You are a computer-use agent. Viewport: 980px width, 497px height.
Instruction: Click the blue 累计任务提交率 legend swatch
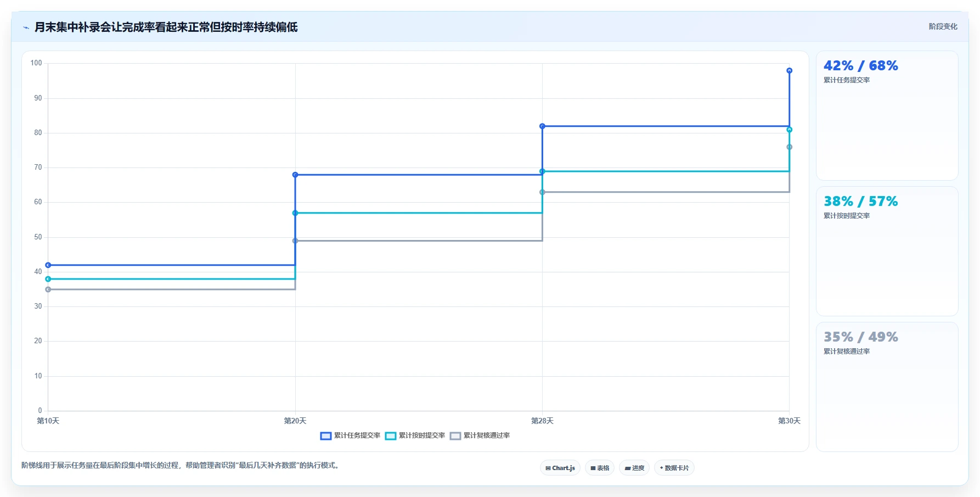coord(326,436)
